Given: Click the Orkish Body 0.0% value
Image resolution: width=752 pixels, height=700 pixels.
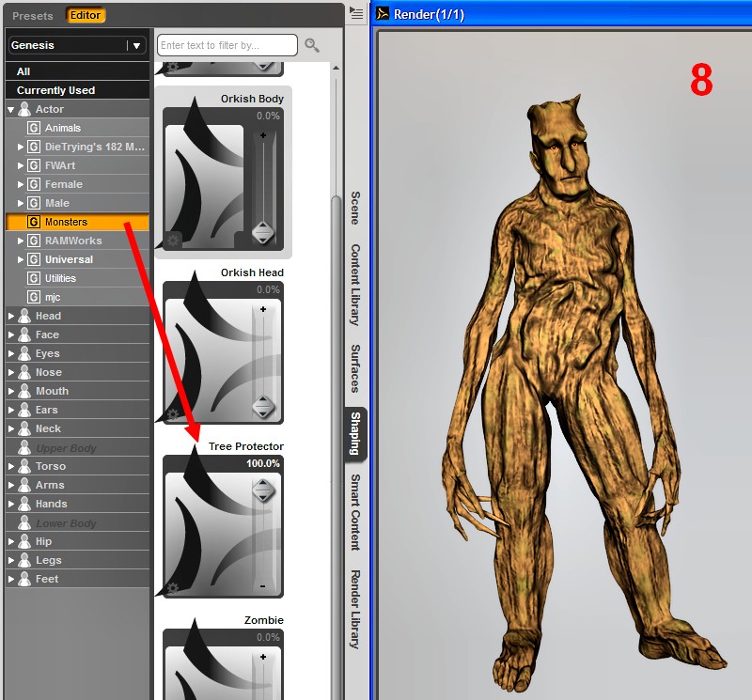Looking at the screenshot, I should [x=268, y=116].
